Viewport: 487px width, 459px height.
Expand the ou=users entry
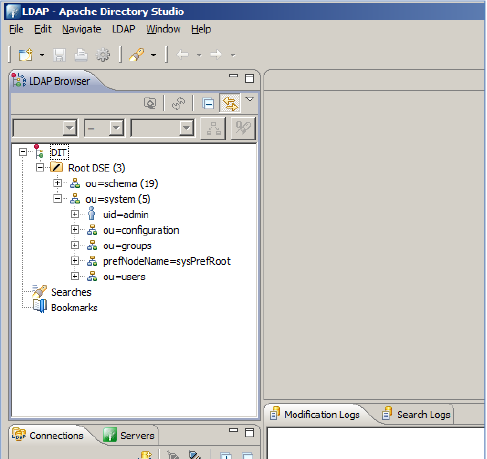[x=75, y=276]
